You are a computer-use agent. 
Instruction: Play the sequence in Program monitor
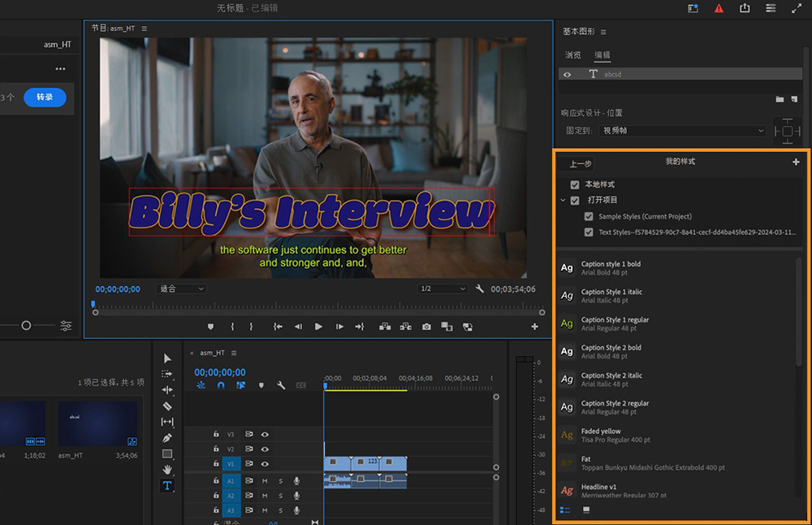[x=318, y=327]
